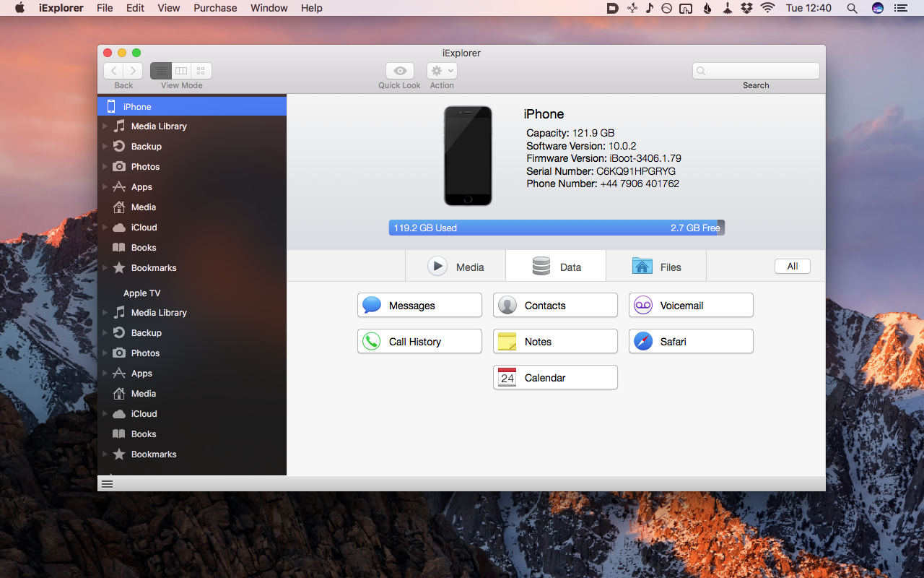This screenshot has height=578, width=924.
Task: Click the Wi-Fi icon in menu bar
Action: click(767, 8)
